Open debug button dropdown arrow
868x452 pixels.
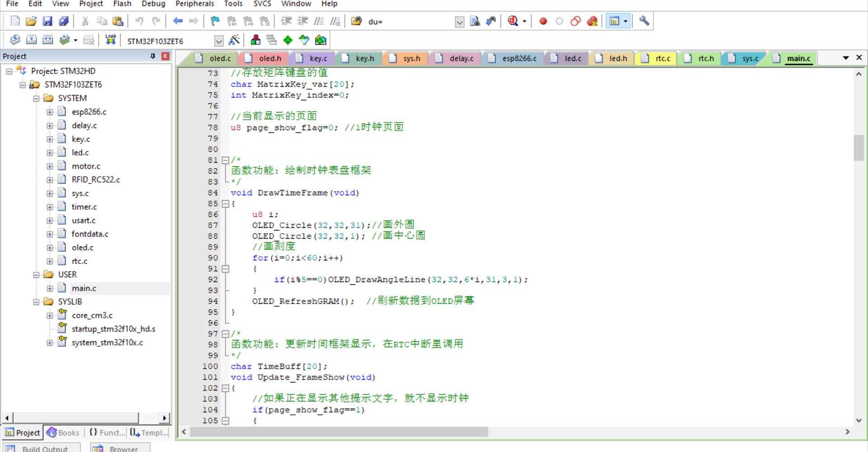coord(524,21)
